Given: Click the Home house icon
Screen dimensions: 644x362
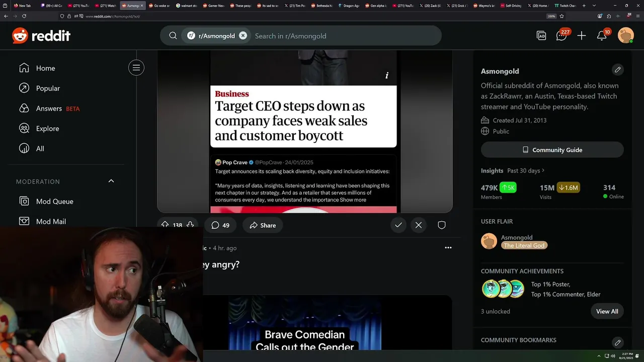Looking at the screenshot, I should (x=24, y=68).
